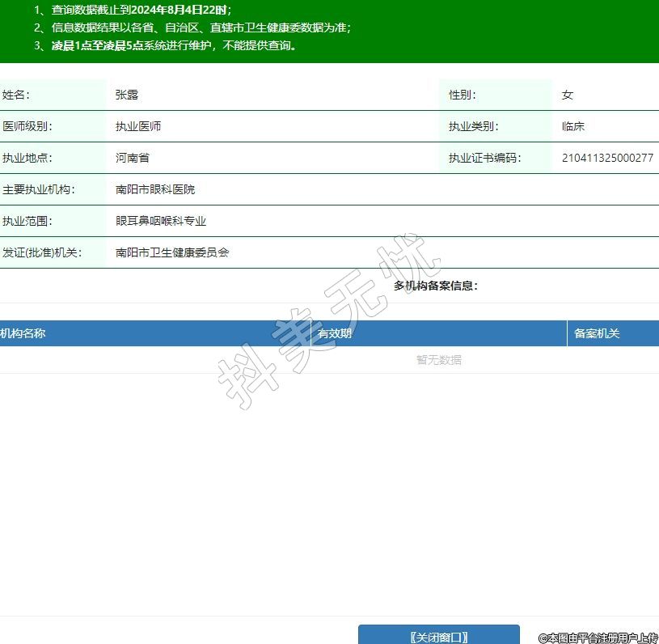The width and height of the screenshot is (659, 644).
Task: Click the 有效期 column header
Action: [x=335, y=333]
